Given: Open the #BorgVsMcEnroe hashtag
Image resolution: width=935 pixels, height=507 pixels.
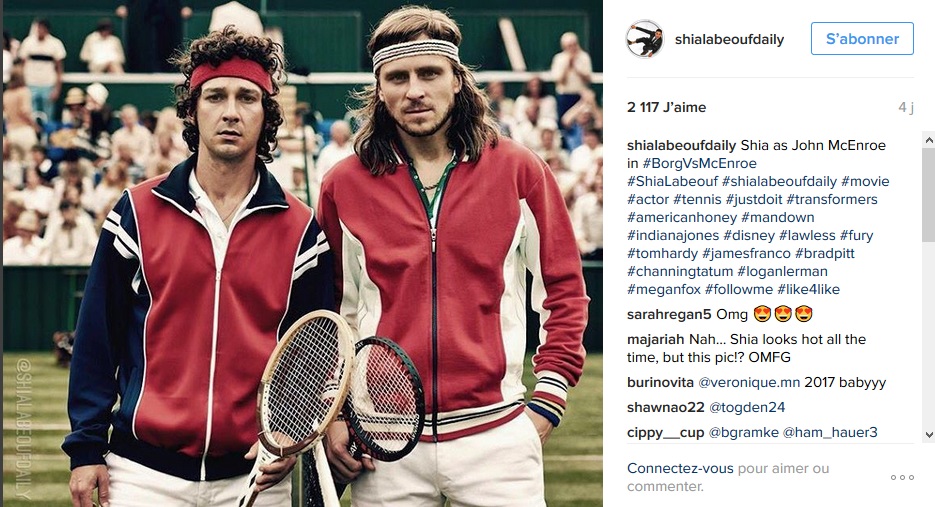Looking at the screenshot, I should (699, 163).
